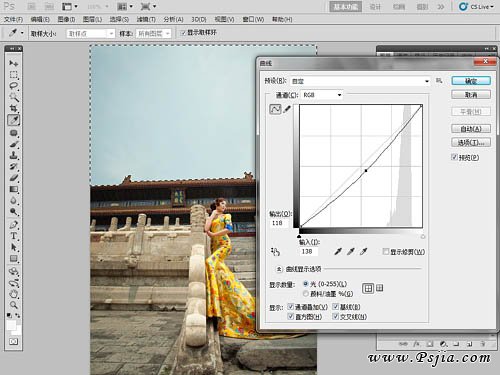500x375 pixels.
Task: Click the pencil draw-curve icon
Action: (287, 109)
